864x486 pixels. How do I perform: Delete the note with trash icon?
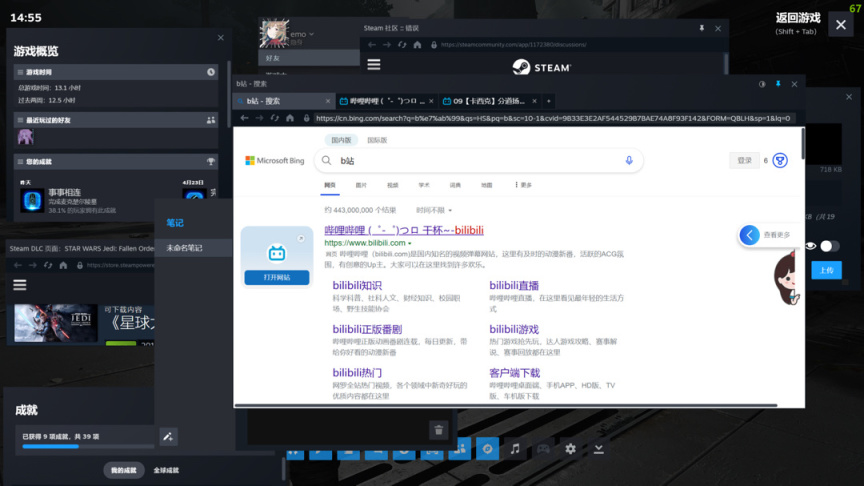click(x=439, y=430)
